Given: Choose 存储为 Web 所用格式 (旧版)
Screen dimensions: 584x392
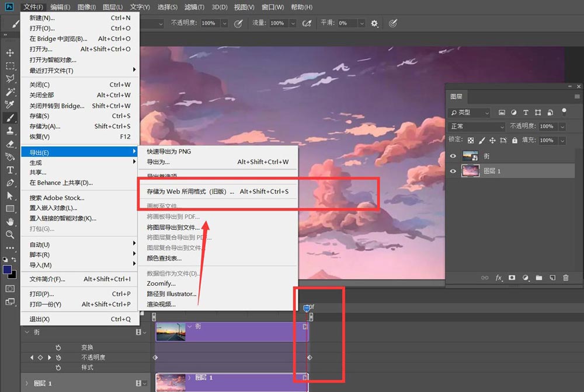Looking at the screenshot, I should pos(218,191).
